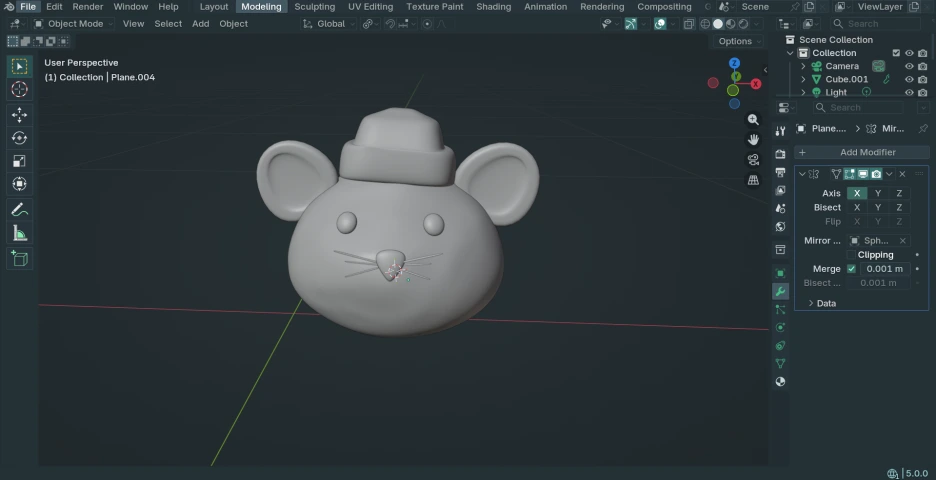Click the viewport zoom magnifier icon
Screen dimensions: 936x480
[x=753, y=119]
